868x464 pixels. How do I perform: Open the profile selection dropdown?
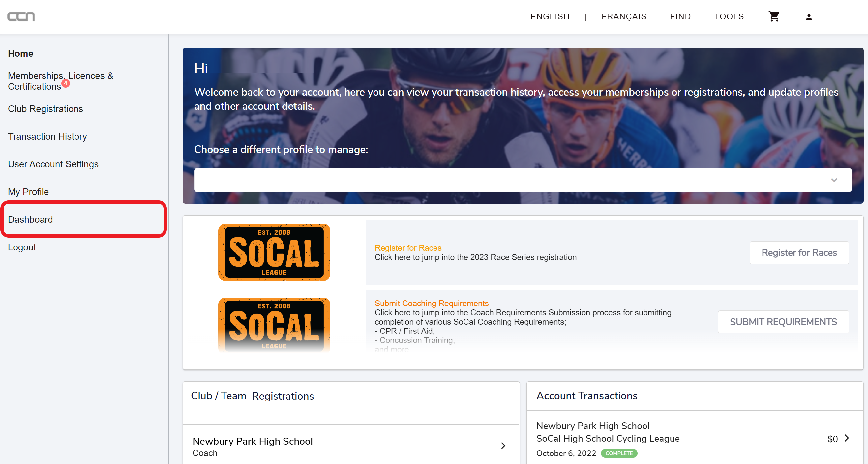[523, 180]
